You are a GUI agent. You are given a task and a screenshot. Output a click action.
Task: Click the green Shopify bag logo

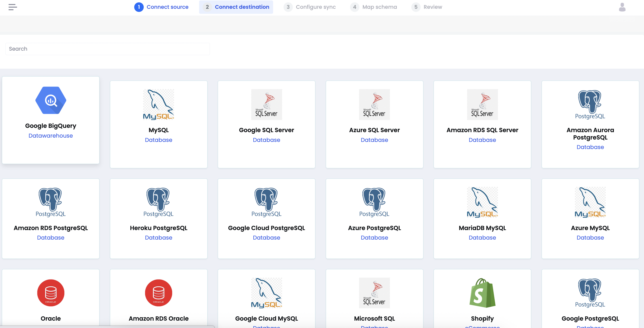(482, 293)
